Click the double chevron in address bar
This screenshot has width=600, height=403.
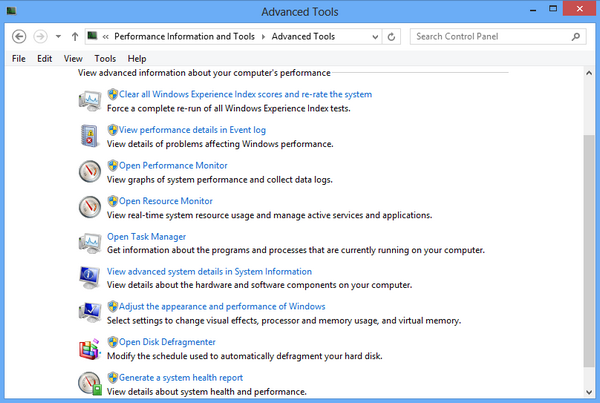pyautogui.click(x=106, y=37)
